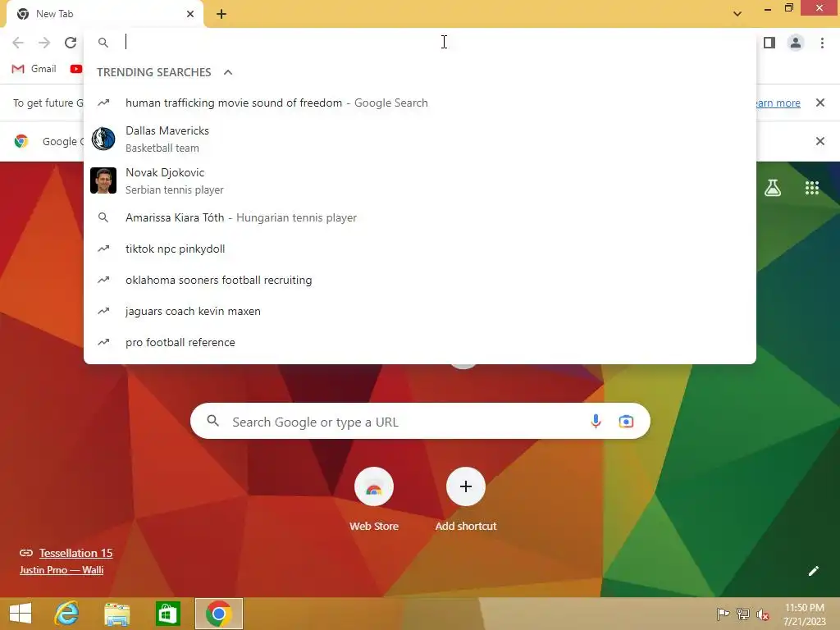Viewport: 840px width, 630px height.
Task: Open the Windows Store taskbar icon
Action: coord(167,614)
